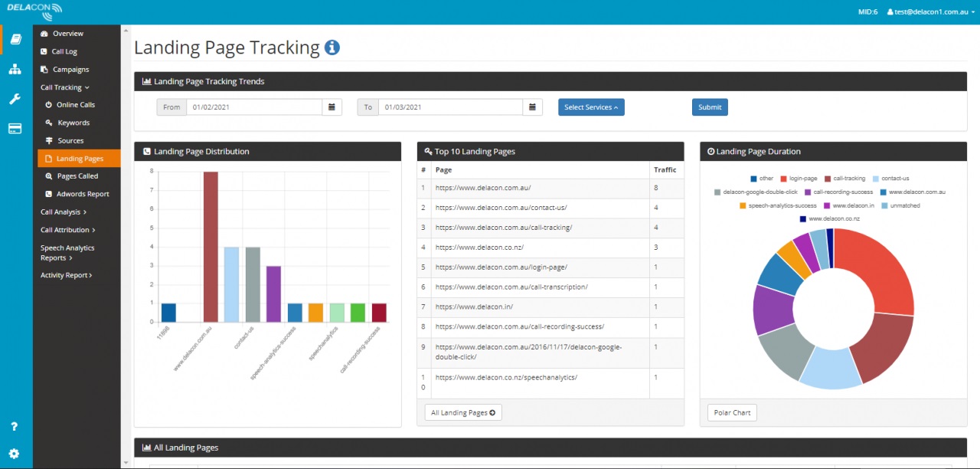
Task: Expand the Call Attribution menu section
Action: (68, 230)
